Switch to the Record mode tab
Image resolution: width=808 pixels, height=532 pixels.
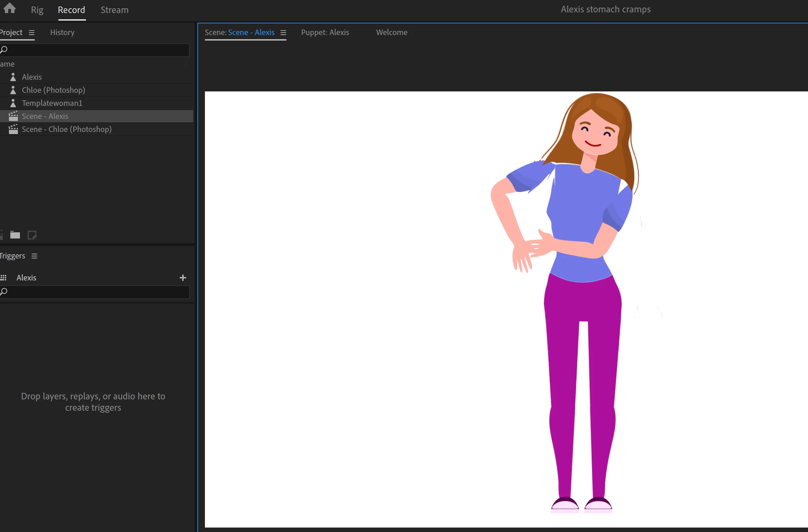(72, 10)
